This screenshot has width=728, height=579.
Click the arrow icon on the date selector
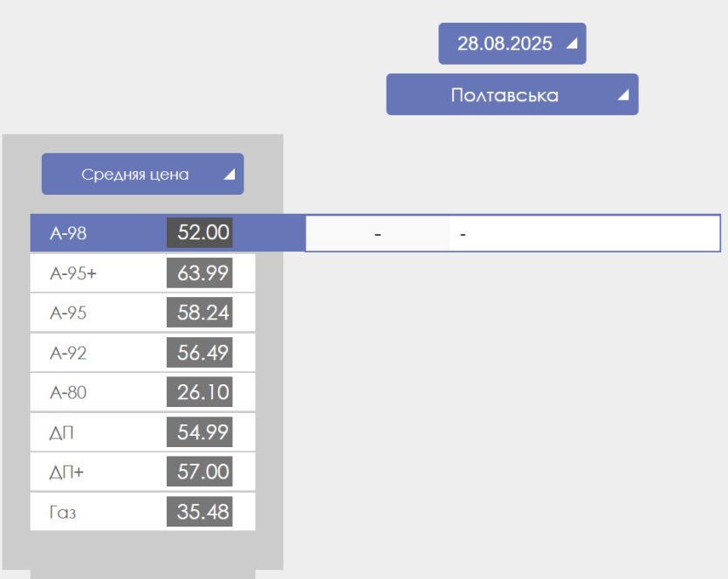572,44
